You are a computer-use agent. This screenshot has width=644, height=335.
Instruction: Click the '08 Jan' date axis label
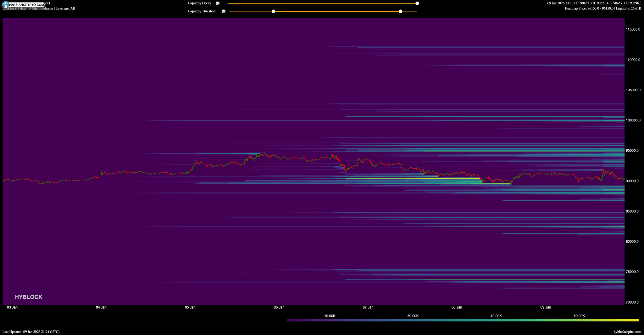(457, 307)
